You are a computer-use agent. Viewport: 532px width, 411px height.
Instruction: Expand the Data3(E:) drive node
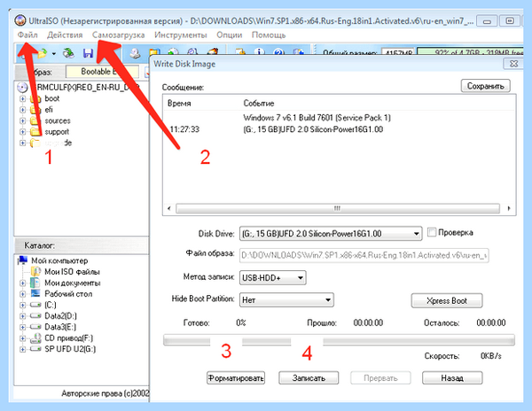tap(22, 327)
